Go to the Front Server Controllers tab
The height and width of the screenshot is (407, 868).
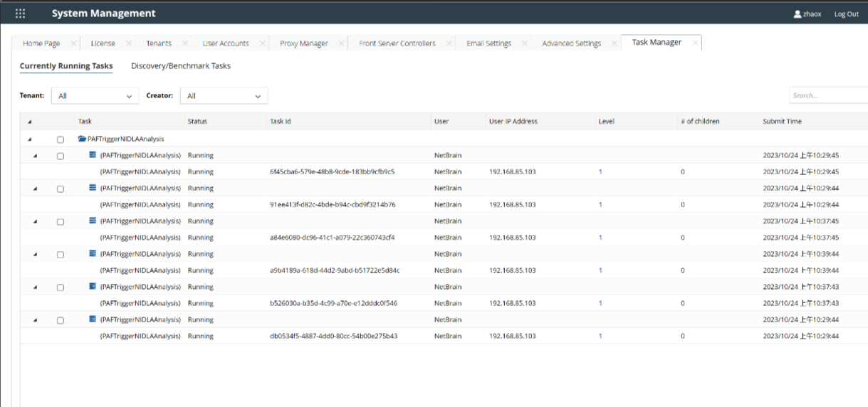pos(397,43)
